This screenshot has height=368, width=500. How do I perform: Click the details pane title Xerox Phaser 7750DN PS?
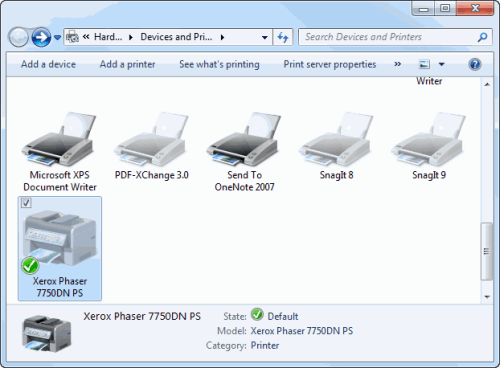pyautogui.click(x=142, y=316)
